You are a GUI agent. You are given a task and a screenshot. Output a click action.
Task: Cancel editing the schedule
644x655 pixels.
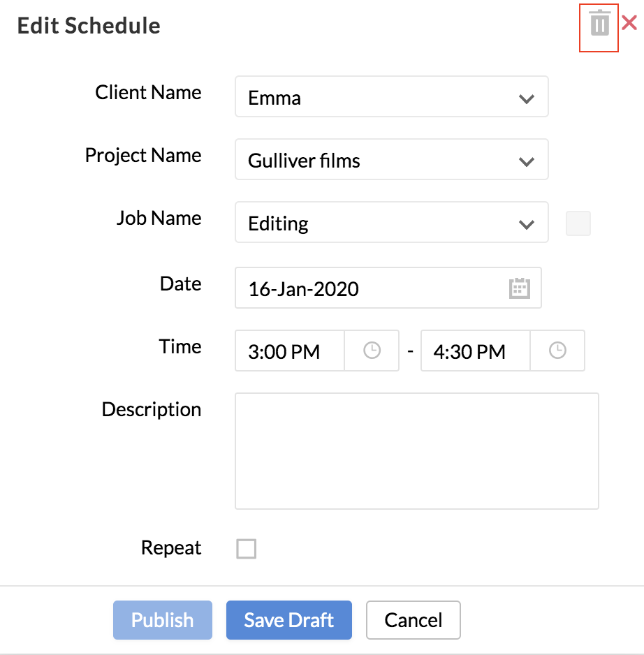[x=414, y=620]
